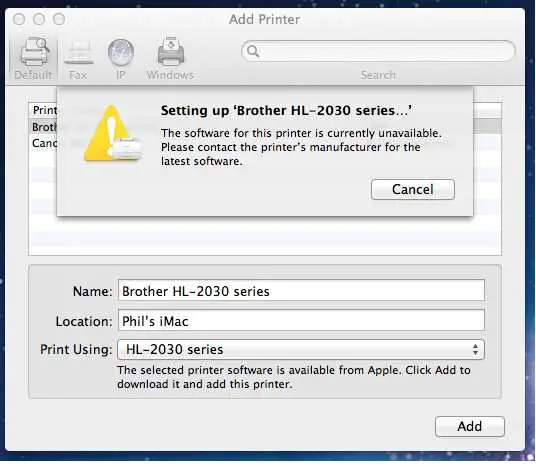Click the Location: label

pyautogui.click(x=84, y=321)
